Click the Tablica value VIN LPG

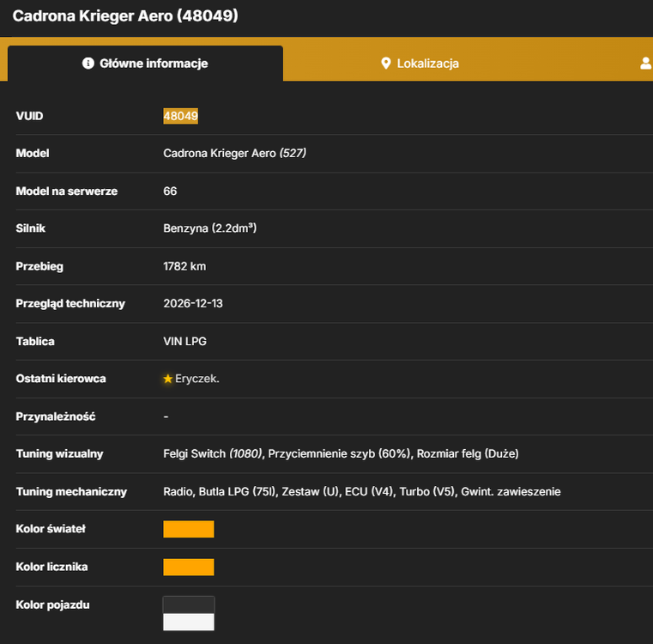pos(184,341)
